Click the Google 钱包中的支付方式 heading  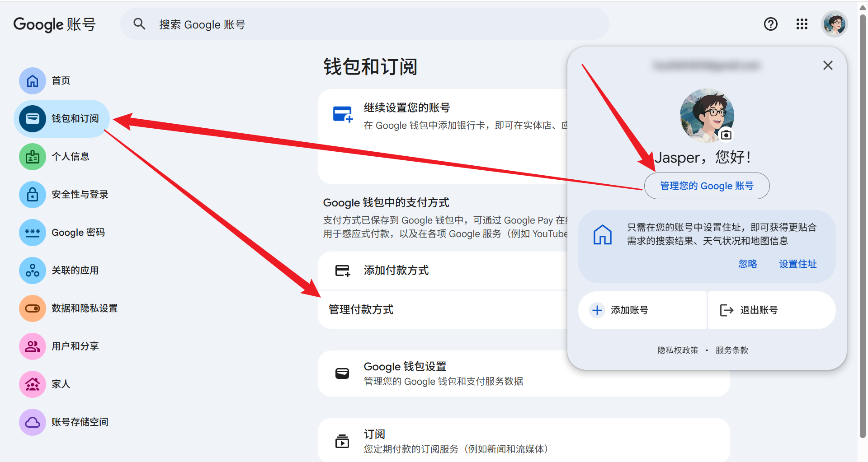coord(386,203)
